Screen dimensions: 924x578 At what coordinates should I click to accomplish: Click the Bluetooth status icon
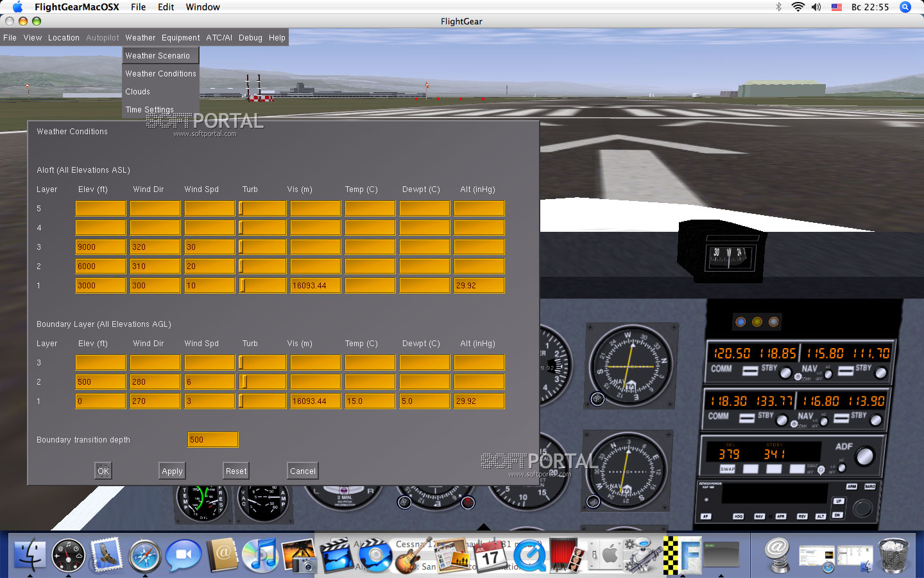[x=779, y=7]
